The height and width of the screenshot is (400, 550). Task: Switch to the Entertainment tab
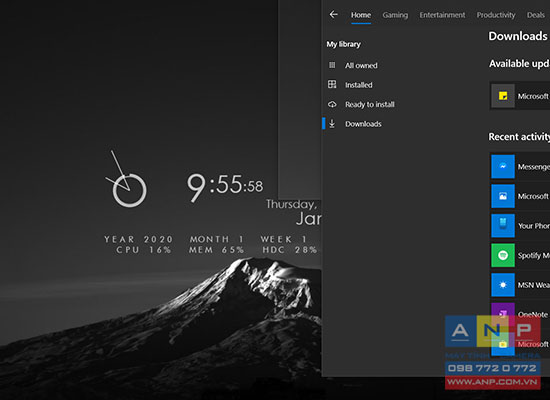point(442,15)
